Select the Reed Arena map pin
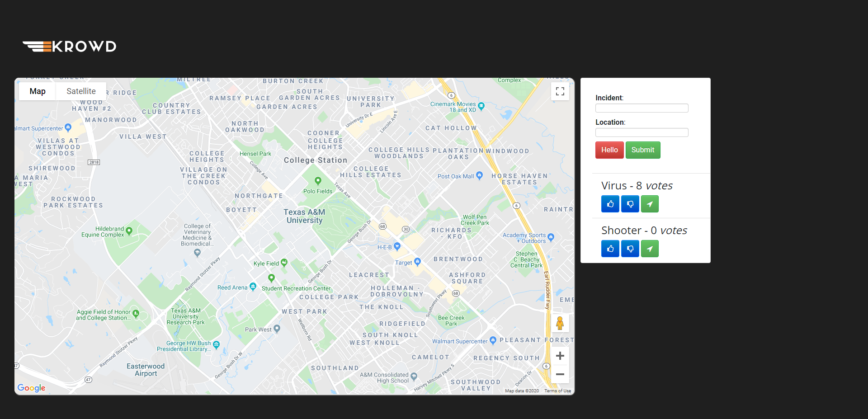Image resolution: width=868 pixels, height=419 pixels. click(253, 287)
